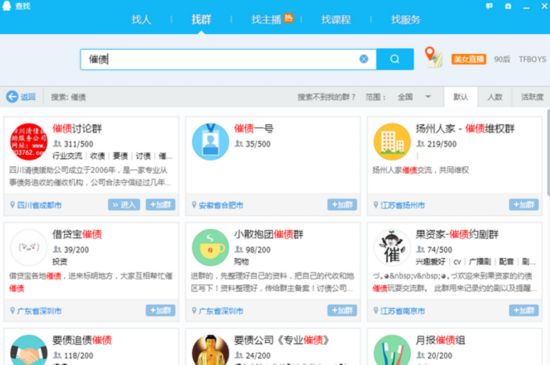Open 小散抱团催债群 coffee cup avatar

click(210, 248)
